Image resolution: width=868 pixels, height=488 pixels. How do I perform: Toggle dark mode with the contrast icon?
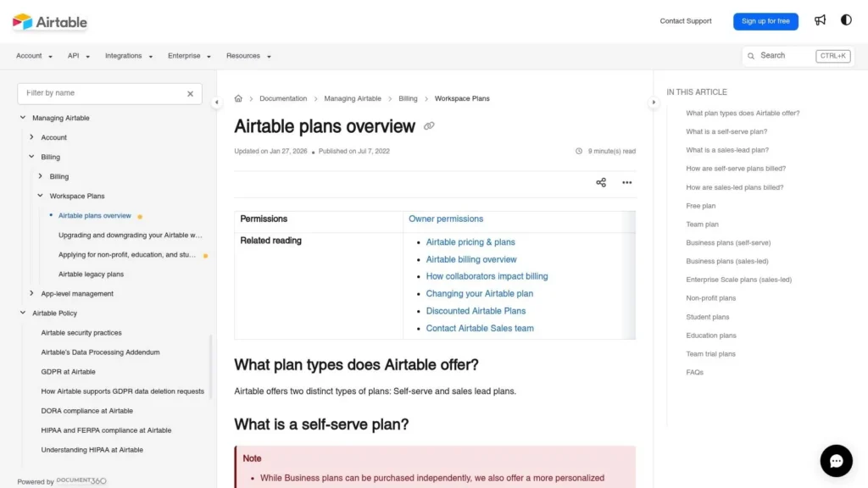coord(846,20)
